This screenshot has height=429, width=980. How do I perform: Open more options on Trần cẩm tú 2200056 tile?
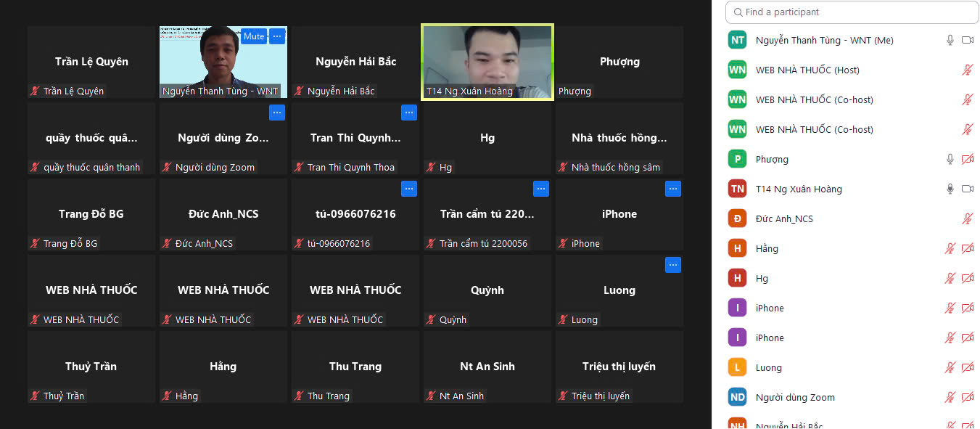pos(541,189)
